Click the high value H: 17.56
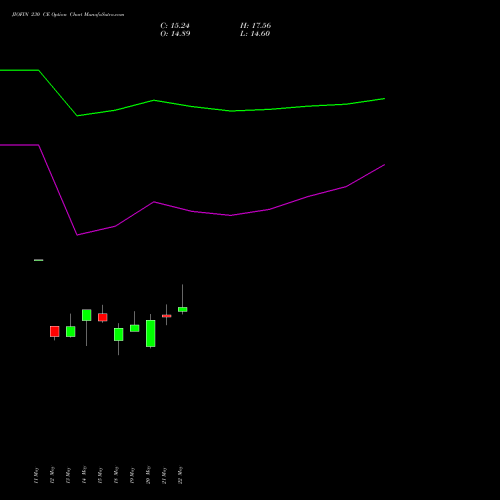The width and height of the screenshot is (500, 500). pos(255,26)
